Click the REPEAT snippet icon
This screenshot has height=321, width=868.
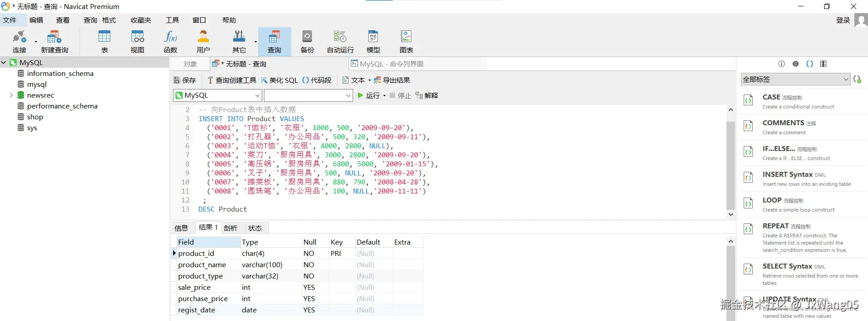748,229
